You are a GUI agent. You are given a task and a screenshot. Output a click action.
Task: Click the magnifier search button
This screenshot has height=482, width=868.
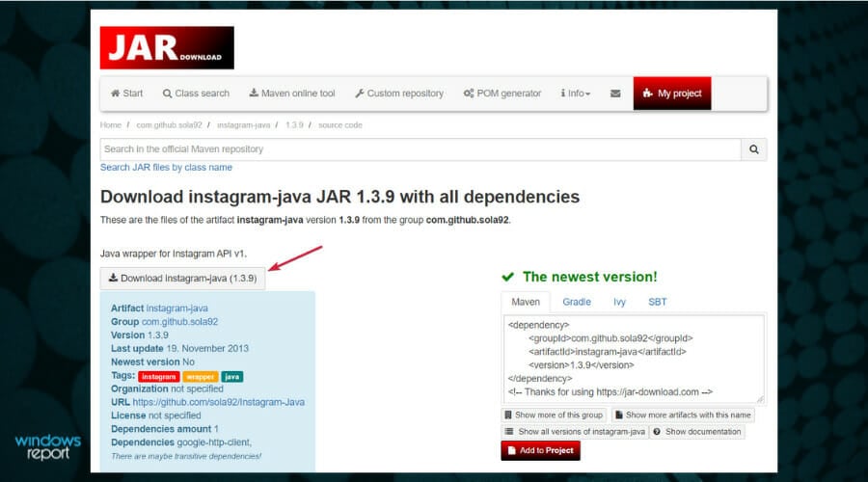pos(754,149)
